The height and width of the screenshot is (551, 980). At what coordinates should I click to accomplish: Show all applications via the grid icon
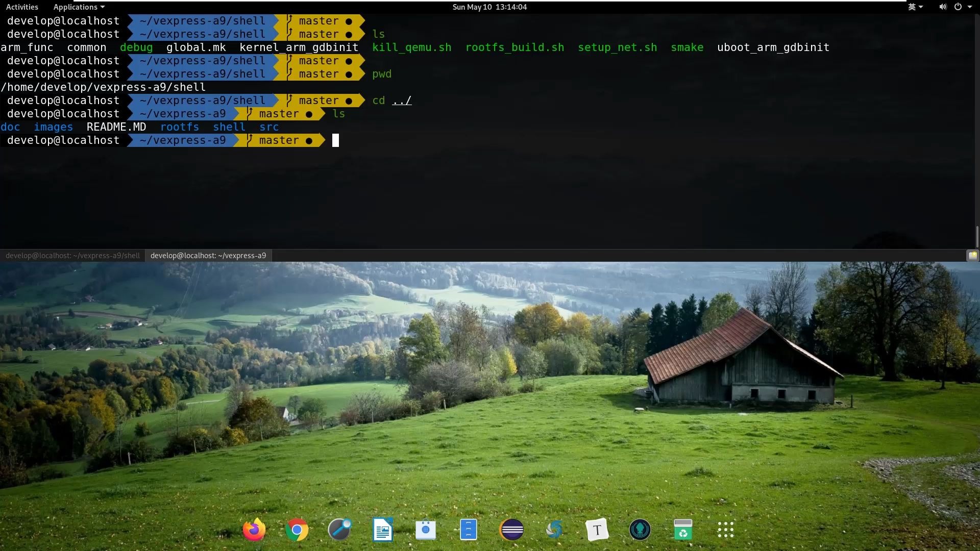tap(725, 529)
